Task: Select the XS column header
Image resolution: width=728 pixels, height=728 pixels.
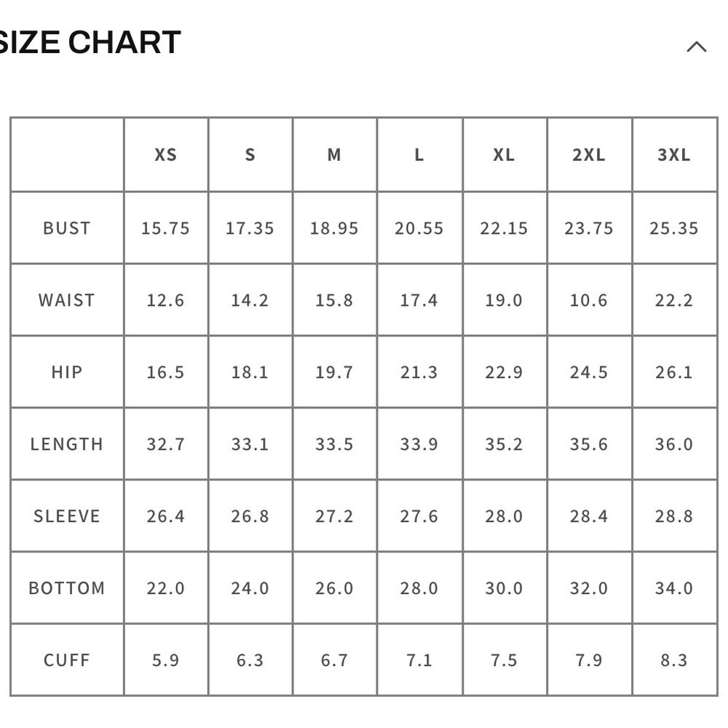Action: (166, 155)
